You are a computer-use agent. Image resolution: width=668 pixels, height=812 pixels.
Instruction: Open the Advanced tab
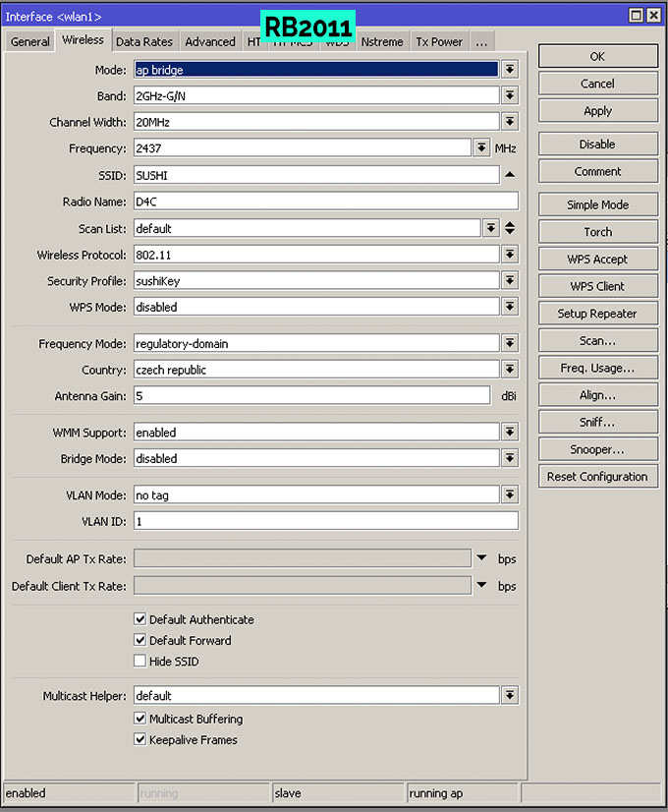pyautogui.click(x=209, y=41)
